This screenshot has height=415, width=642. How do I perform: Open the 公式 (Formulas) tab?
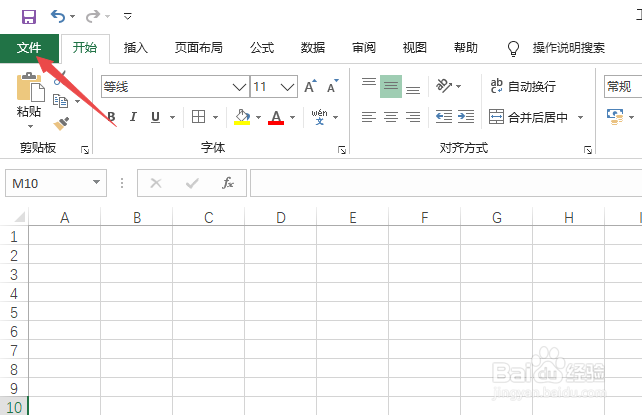coord(262,48)
